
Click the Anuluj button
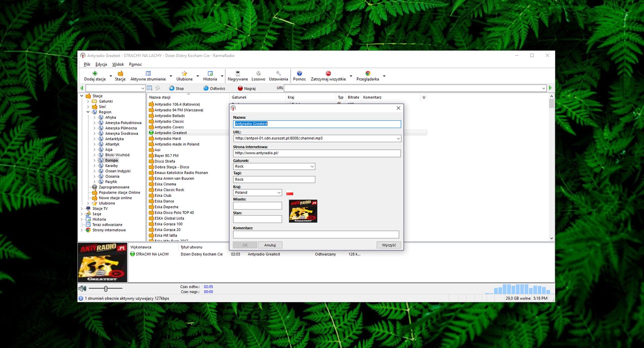click(270, 245)
